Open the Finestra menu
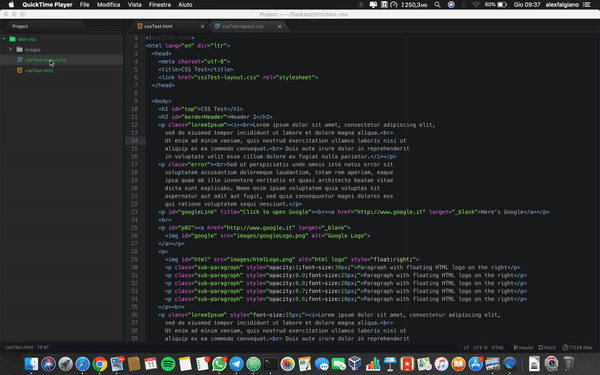Viewport: 600px width, 375px height. coord(160,5)
